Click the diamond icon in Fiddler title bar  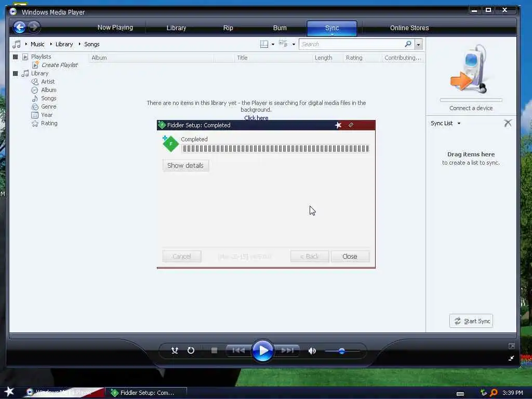point(351,125)
